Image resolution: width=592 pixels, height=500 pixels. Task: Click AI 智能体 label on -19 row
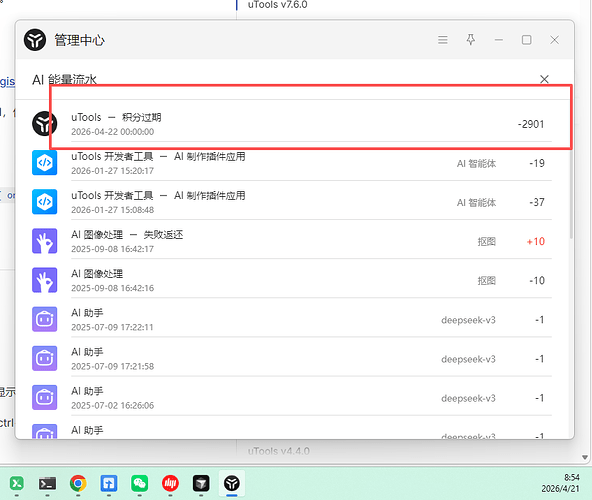click(x=476, y=164)
